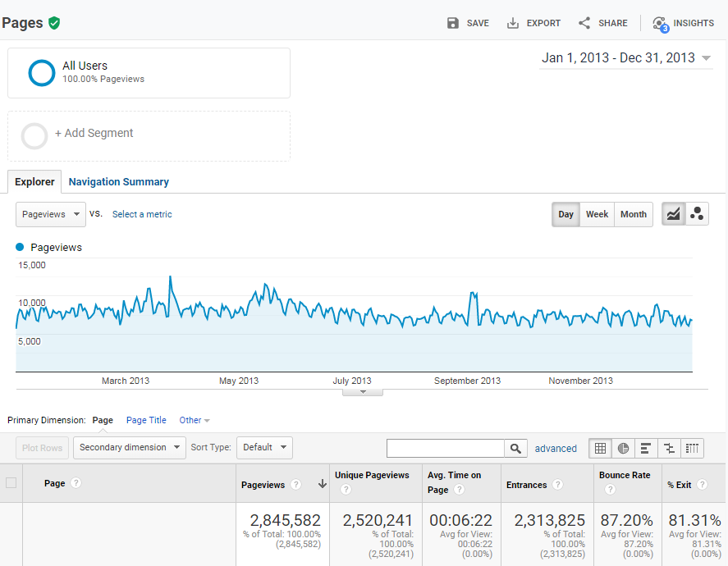Image resolution: width=728 pixels, height=566 pixels.
Task: Select Page Title as primary dimension
Action: click(x=146, y=420)
